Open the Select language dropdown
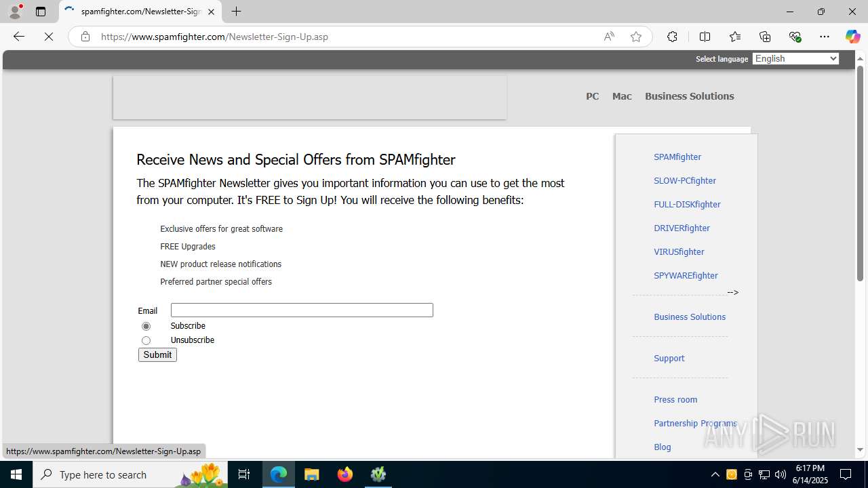This screenshot has width=868, height=488. [795, 59]
